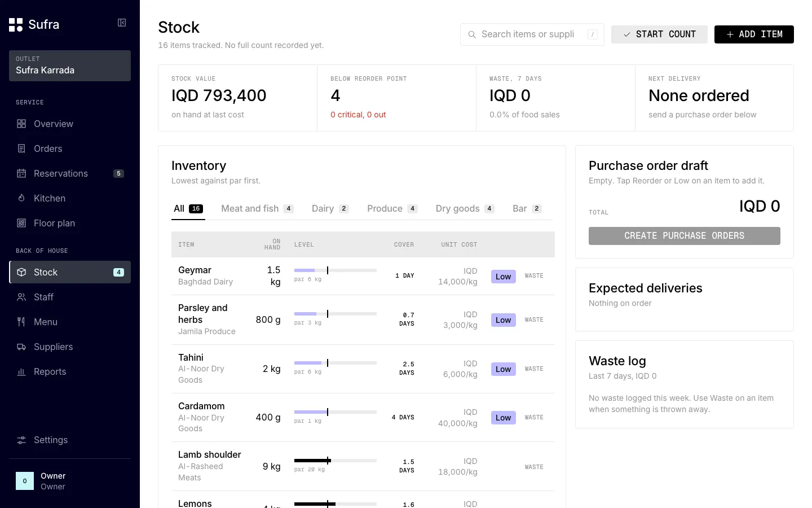
Task: Select the All inventory tab
Action: [188, 208]
